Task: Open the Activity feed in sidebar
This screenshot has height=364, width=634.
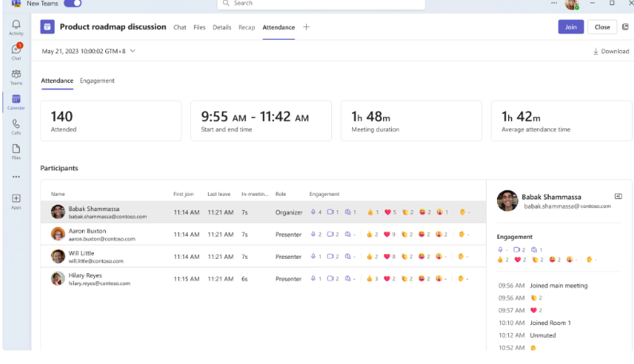Action: pos(16,28)
